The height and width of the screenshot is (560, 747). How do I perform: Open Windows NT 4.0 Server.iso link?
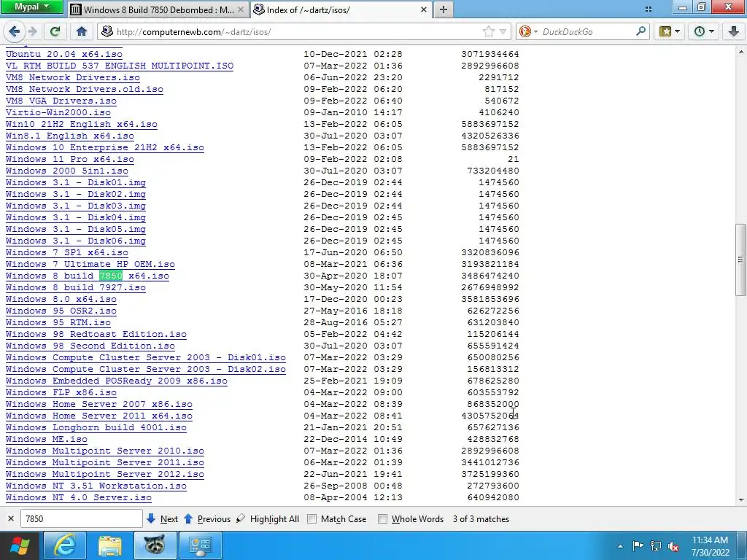coord(79,497)
